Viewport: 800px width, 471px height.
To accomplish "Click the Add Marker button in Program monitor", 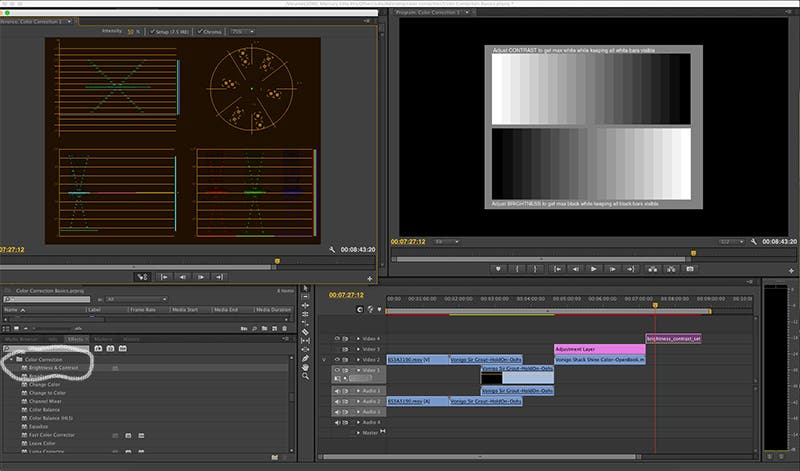I will coord(498,269).
